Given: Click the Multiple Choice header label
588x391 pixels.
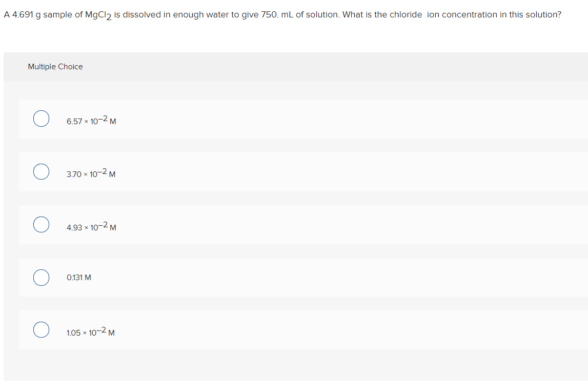Looking at the screenshot, I should (x=55, y=66).
